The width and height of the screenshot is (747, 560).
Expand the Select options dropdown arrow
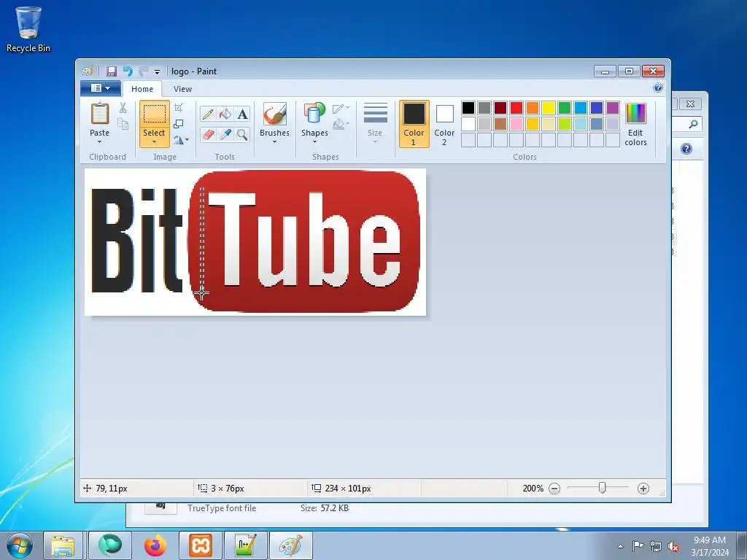tap(155, 142)
